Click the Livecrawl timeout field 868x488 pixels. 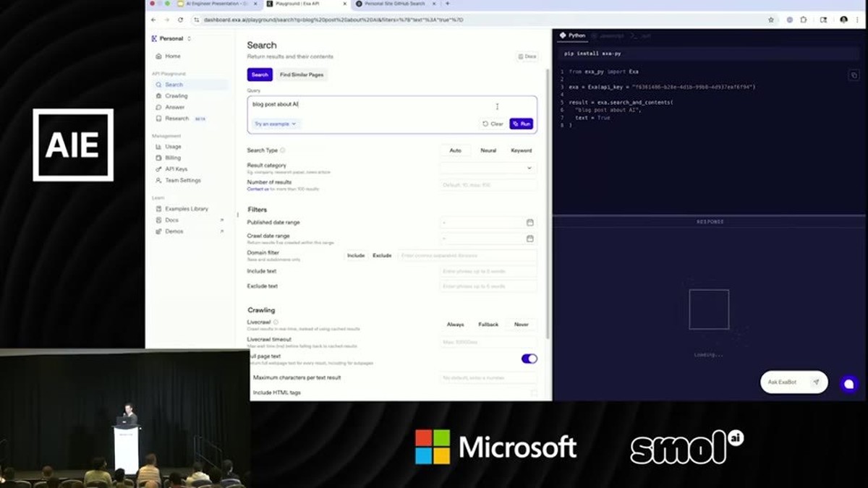488,342
